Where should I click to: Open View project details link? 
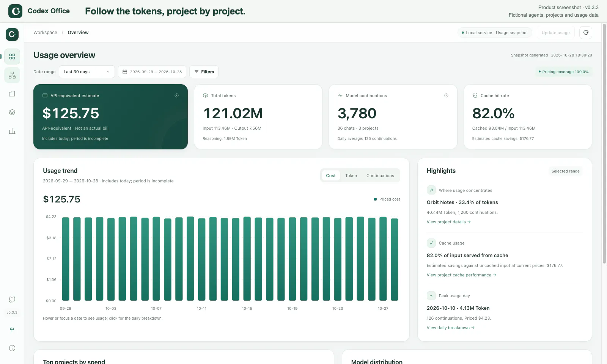449,222
